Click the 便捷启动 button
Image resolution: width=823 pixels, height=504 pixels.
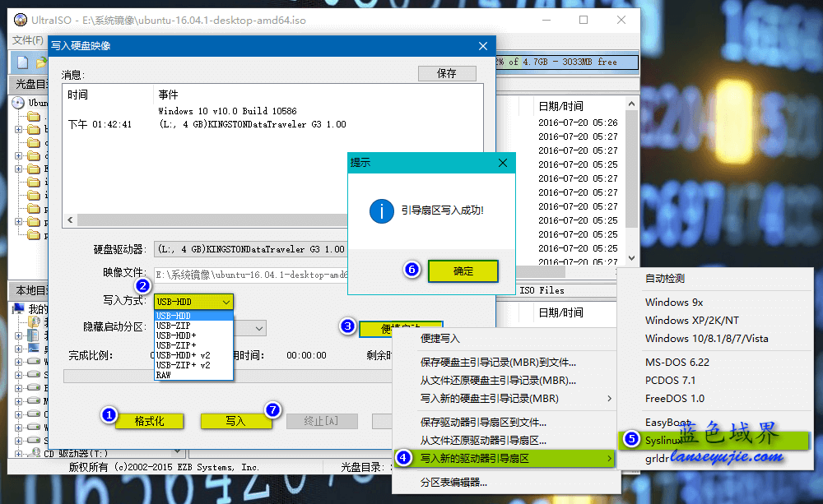[401, 328]
